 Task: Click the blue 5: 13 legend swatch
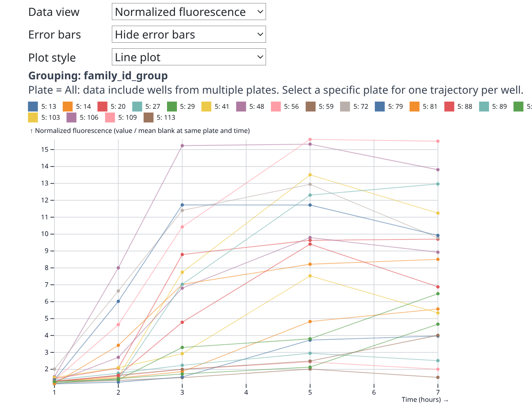click(x=33, y=106)
